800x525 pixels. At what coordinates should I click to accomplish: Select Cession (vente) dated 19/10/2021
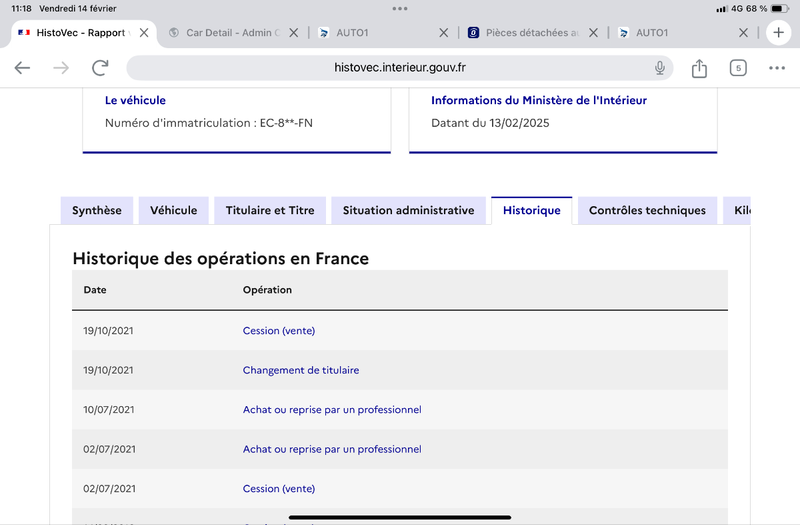tap(279, 331)
